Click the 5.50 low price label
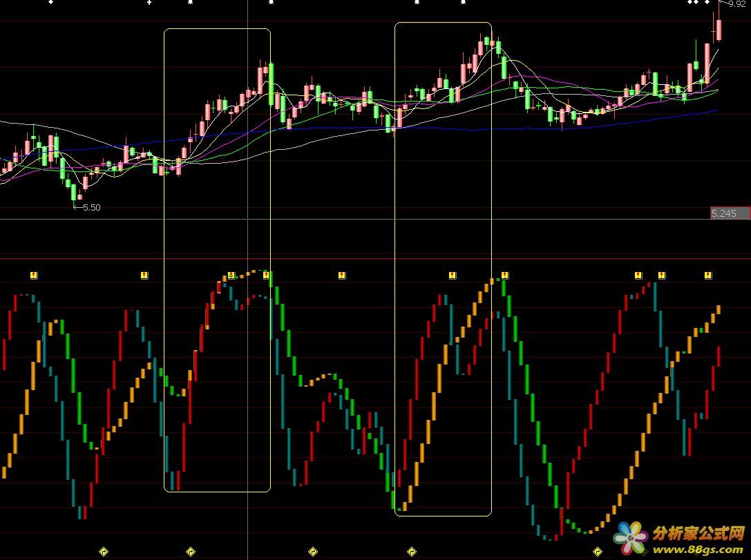Screen dimensions: 751x560 [x=92, y=208]
